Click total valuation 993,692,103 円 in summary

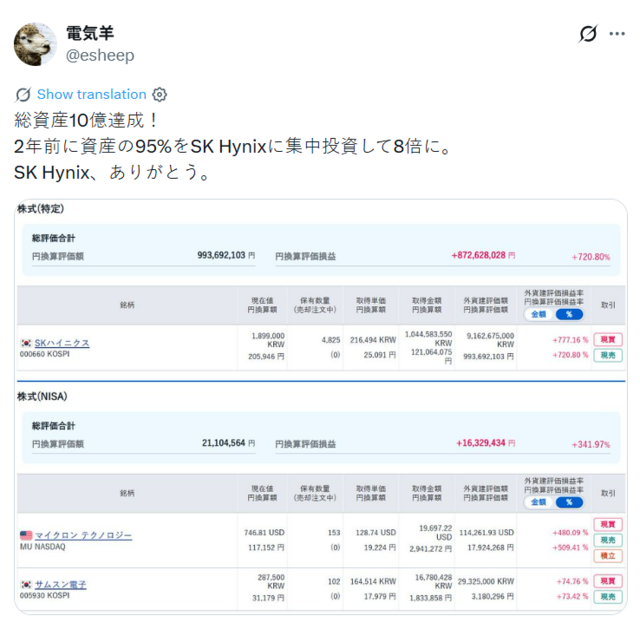(226, 256)
